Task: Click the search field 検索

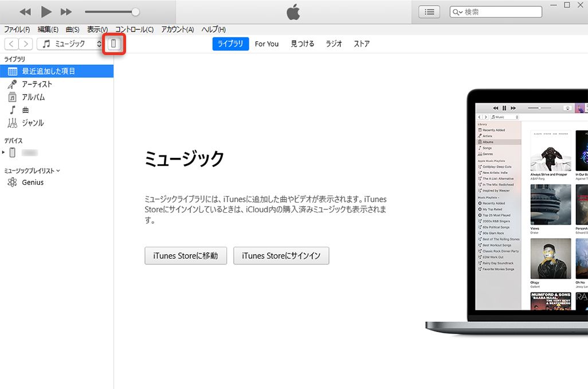Action: [496, 12]
